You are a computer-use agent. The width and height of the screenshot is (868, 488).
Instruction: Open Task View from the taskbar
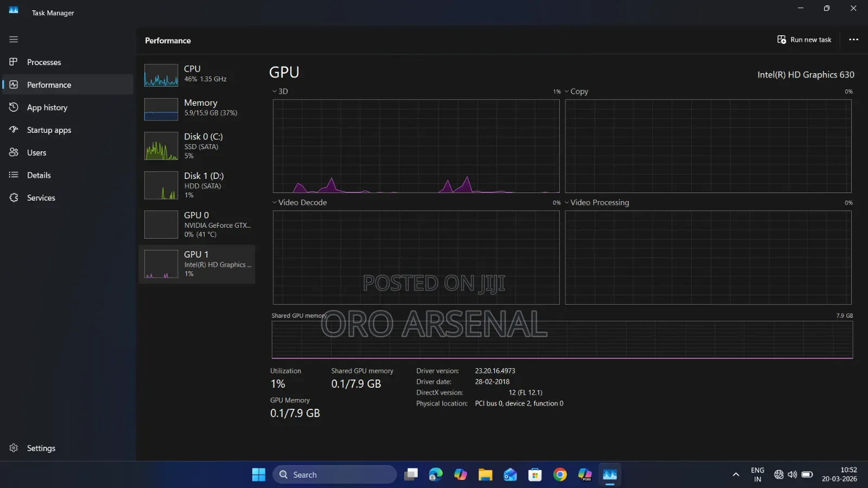(411, 475)
